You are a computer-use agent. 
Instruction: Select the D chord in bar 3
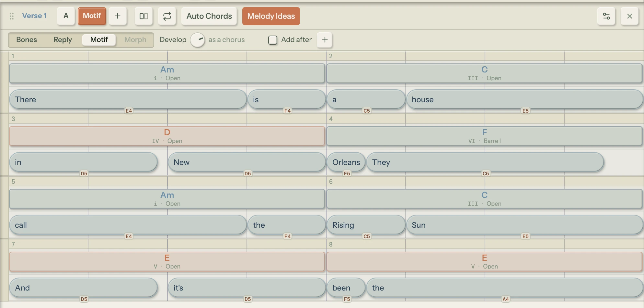[x=167, y=136]
